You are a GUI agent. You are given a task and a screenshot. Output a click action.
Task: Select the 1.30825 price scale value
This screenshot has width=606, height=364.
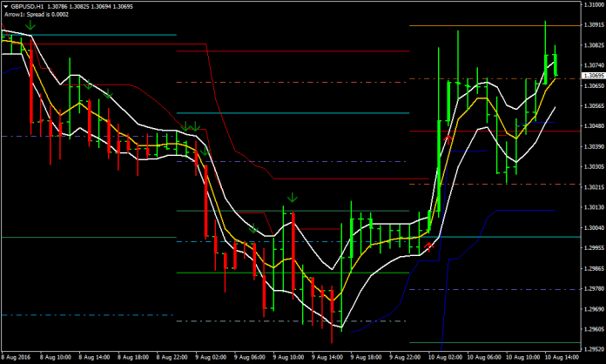pos(592,45)
